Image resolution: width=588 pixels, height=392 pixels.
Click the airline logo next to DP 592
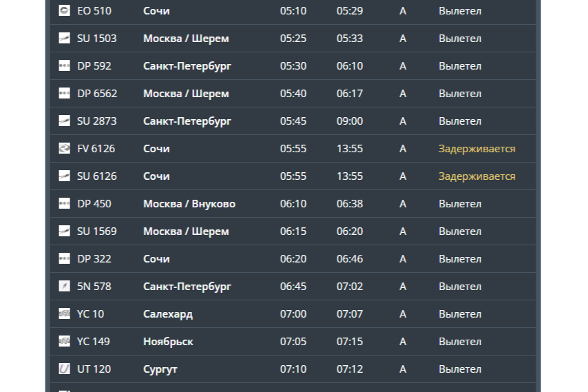coord(65,66)
